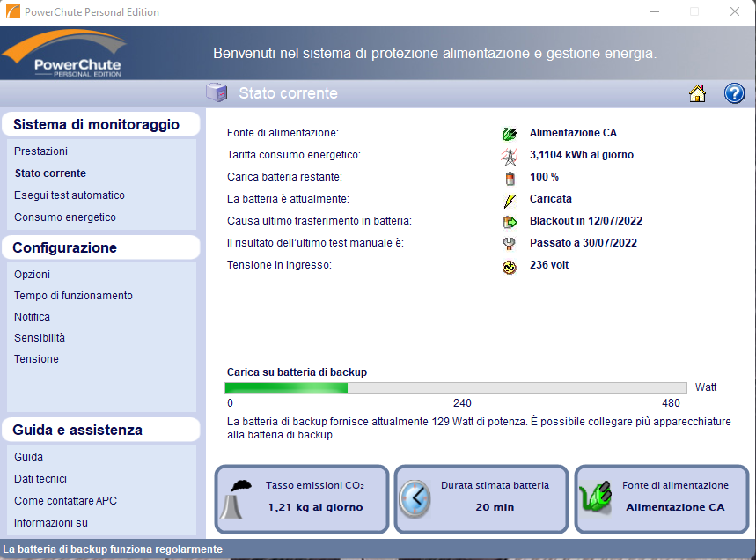756x560 pixels.
Task: Open Come contattare APC
Action: coord(66,501)
